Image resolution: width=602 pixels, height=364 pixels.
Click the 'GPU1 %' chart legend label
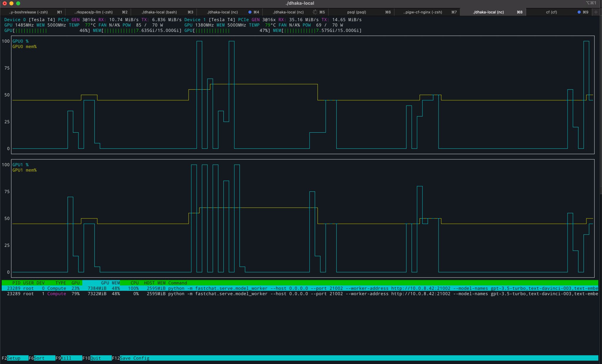[20, 165]
